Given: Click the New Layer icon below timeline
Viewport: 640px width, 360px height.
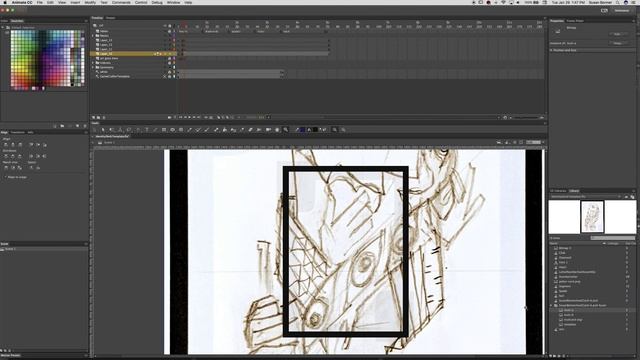Looking at the screenshot, I should [93, 118].
